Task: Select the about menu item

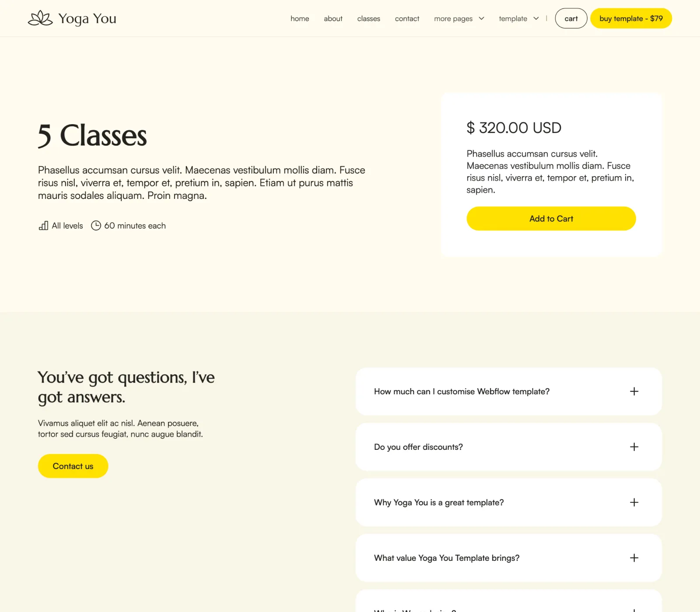Action: pyautogui.click(x=333, y=19)
